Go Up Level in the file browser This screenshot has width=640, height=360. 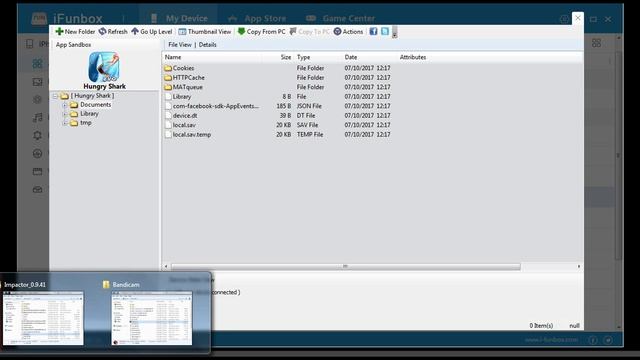[151, 31]
